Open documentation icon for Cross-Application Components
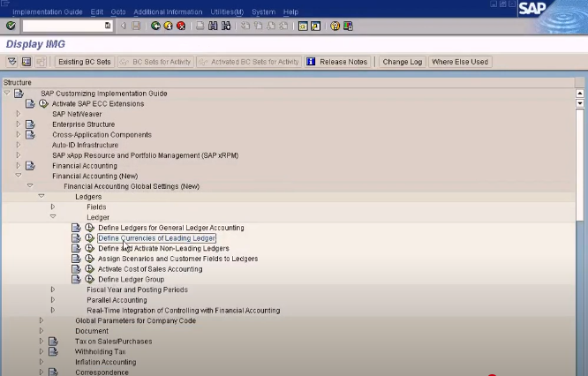The width and height of the screenshot is (588, 376). click(x=30, y=134)
